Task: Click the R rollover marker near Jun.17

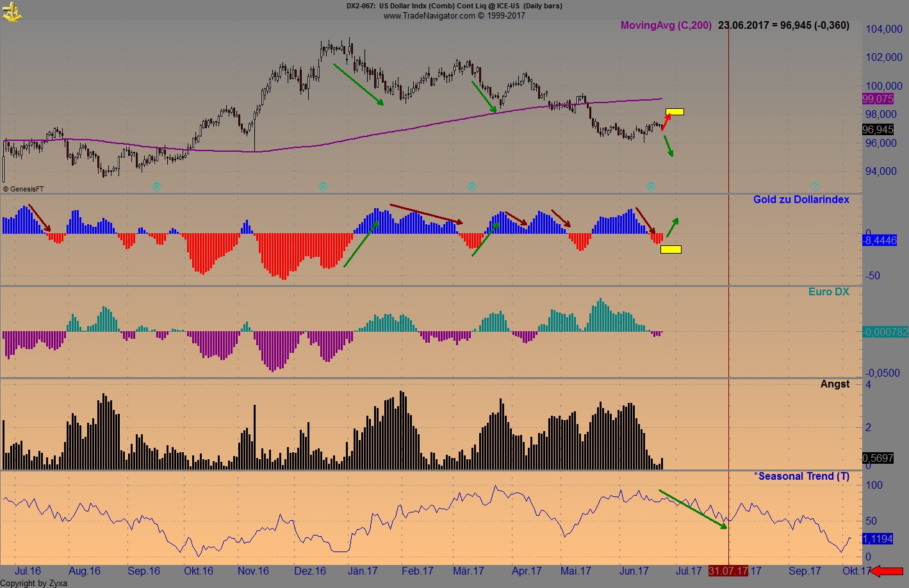Action: coord(651,186)
